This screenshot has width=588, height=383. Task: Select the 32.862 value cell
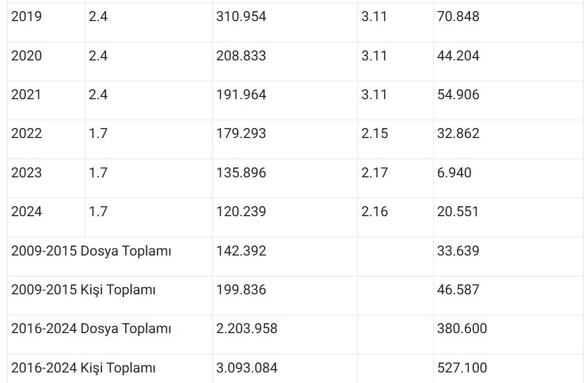point(458,134)
